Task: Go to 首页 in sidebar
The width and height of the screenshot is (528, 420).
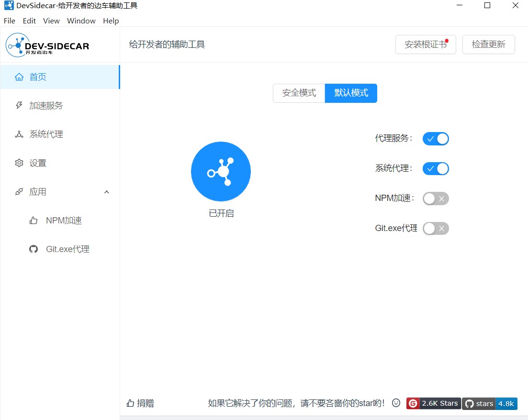Action: coord(60,77)
